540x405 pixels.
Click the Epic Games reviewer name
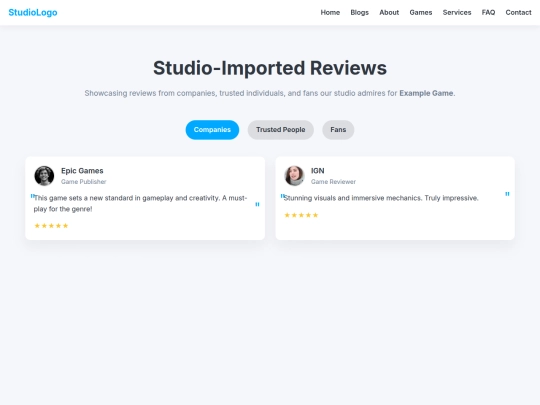pos(82,171)
